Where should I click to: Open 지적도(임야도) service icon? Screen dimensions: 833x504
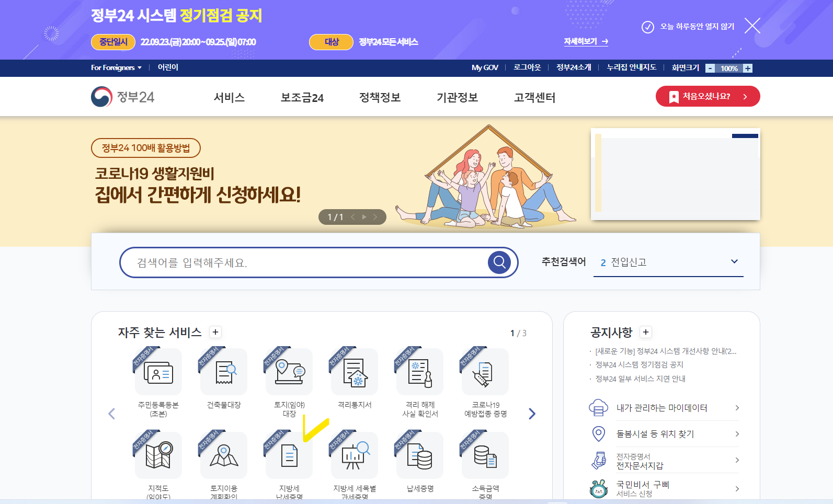pos(158,455)
